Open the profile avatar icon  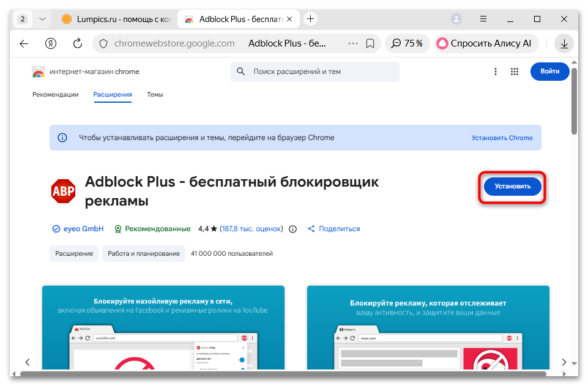click(456, 19)
